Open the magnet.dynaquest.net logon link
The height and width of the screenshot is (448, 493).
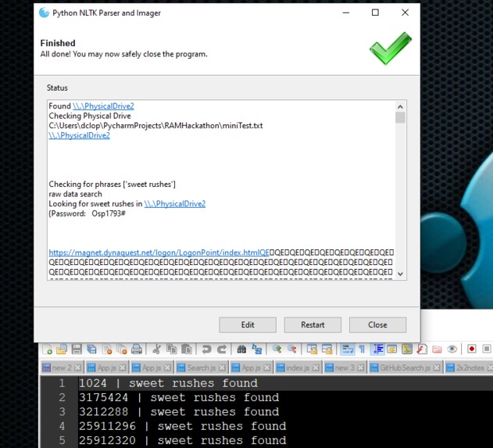[x=159, y=253]
